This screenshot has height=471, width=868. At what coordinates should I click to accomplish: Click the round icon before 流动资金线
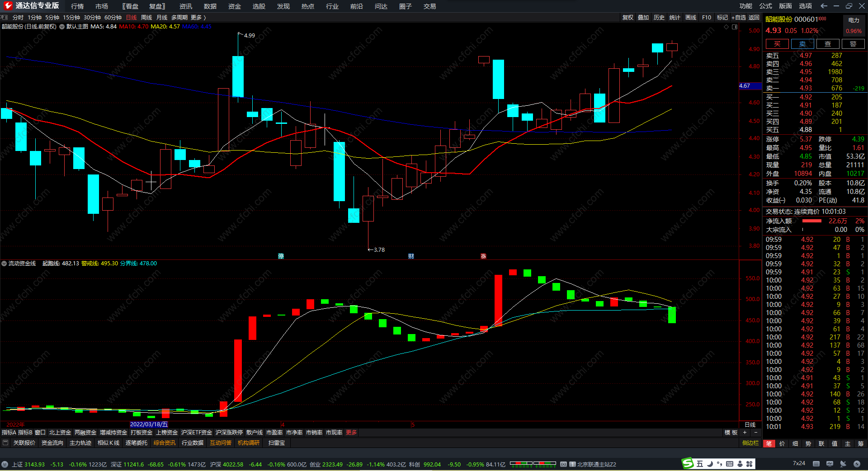pos(4,264)
